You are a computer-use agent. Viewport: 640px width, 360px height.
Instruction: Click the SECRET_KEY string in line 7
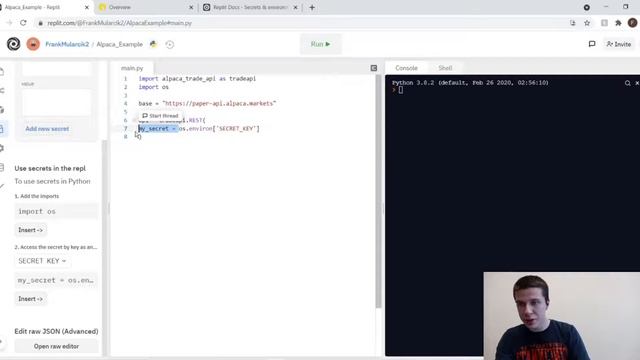pyautogui.click(x=237, y=129)
